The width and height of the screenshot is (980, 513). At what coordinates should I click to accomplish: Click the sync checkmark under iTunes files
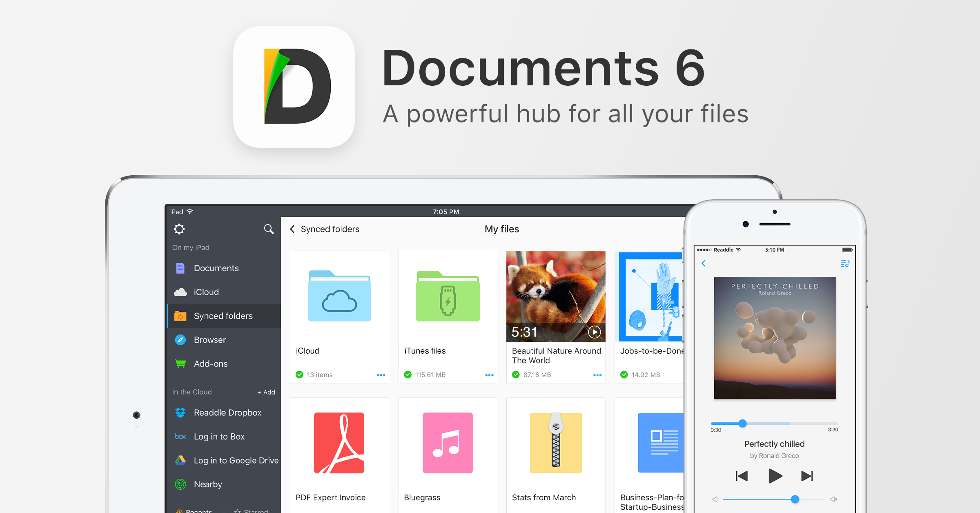(x=408, y=375)
